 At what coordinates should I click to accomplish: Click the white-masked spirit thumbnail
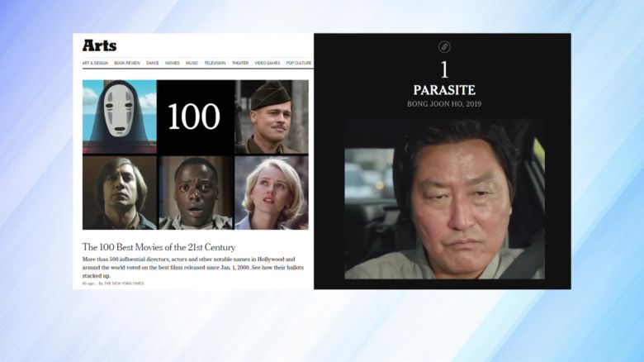click(x=119, y=117)
